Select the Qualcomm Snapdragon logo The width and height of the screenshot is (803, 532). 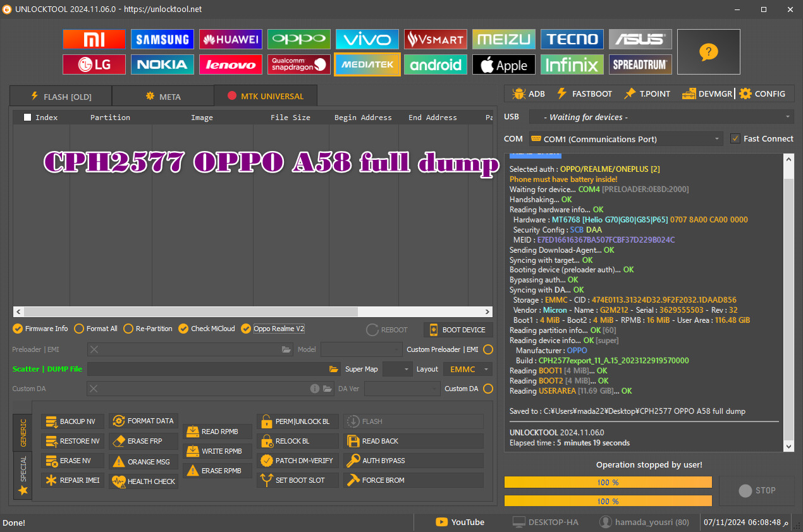pos(298,64)
